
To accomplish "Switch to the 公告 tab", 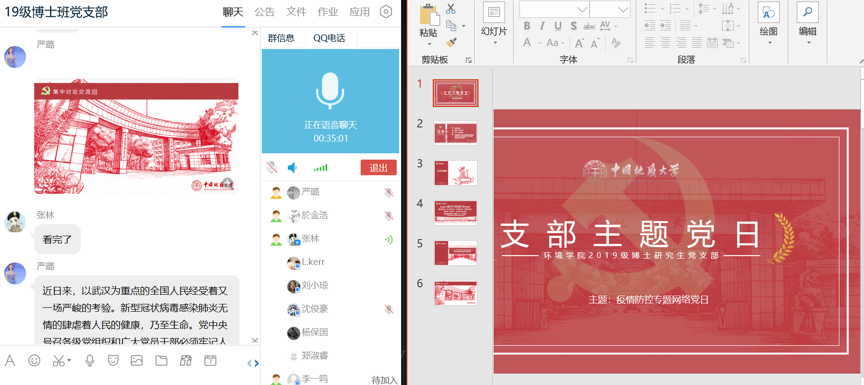I will coord(264,12).
